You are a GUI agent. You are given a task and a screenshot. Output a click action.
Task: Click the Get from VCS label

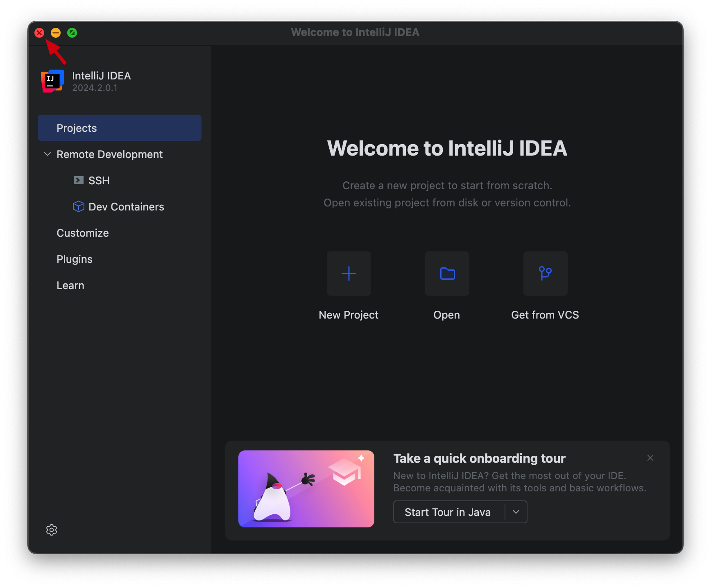tap(545, 315)
